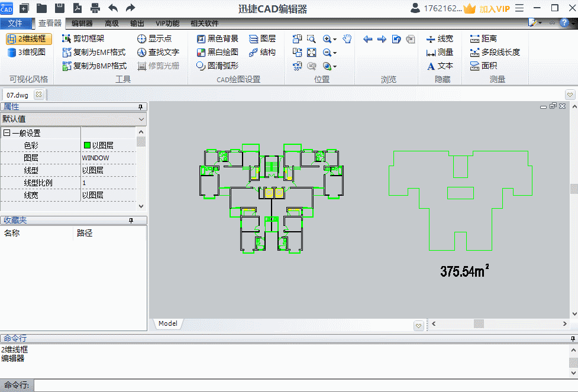Open eye view dropdown arrow

click(335, 67)
